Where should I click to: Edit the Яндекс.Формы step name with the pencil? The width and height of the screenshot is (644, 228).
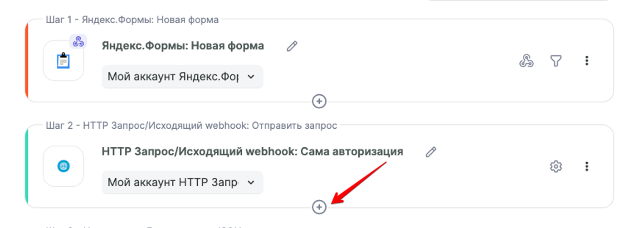click(x=292, y=46)
